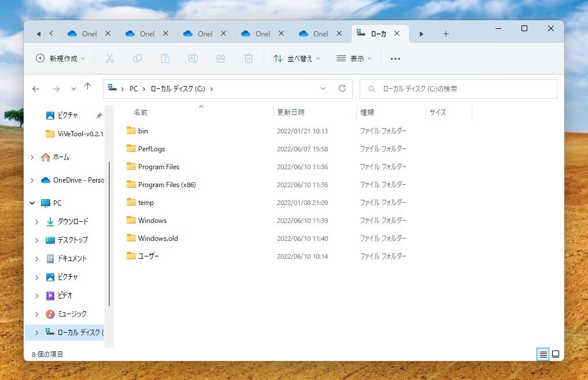Open the 新規作成 dropdown
The image size is (588, 380).
click(60, 58)
